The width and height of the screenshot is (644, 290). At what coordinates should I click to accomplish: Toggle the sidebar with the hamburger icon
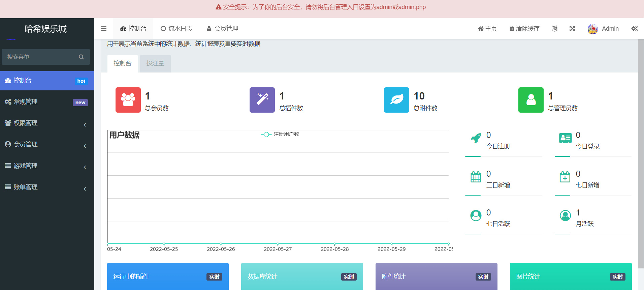coord(104,29)
